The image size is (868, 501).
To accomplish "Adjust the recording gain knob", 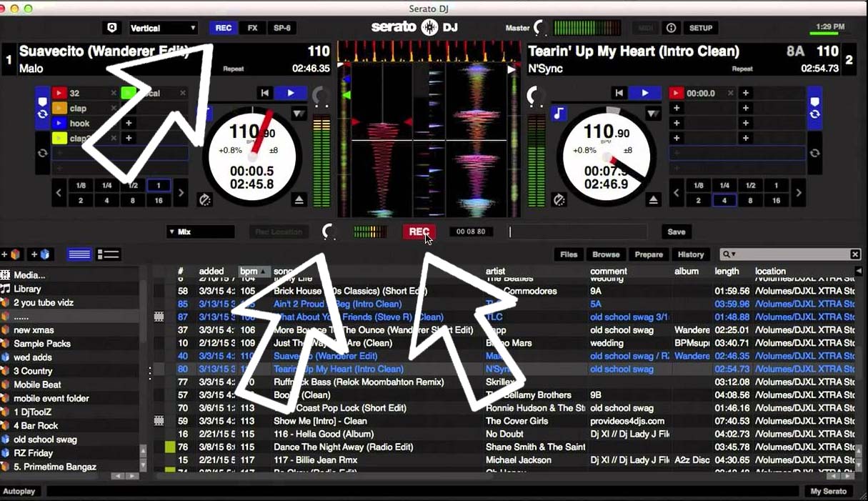I will (328, 231).
